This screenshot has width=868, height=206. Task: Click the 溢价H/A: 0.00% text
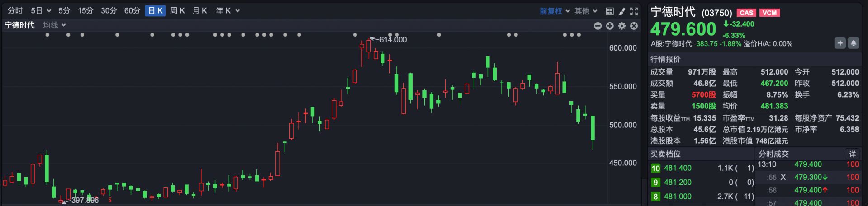tap(768, 44)
